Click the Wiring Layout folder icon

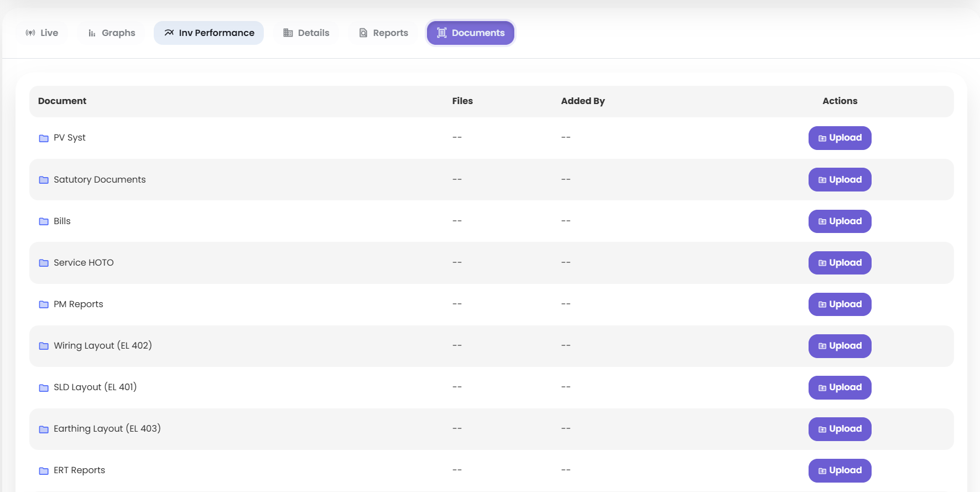click(x=44, y=346)
